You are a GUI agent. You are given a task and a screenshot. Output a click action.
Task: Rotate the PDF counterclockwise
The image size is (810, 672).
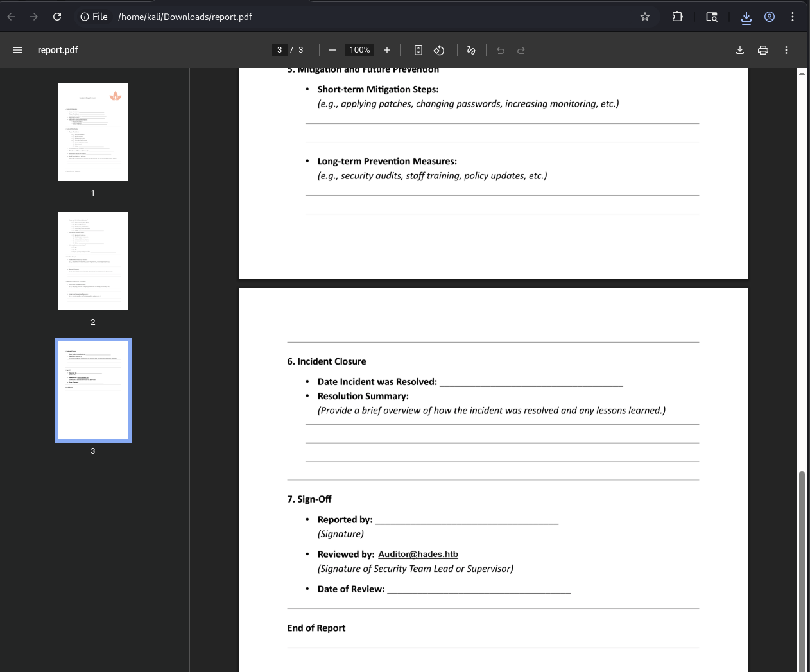point(440,49)
